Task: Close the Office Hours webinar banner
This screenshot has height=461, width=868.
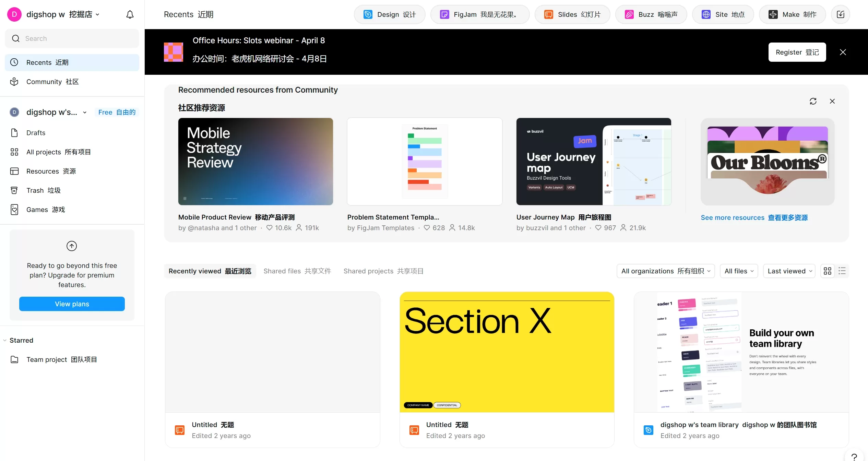Action: 843,52
